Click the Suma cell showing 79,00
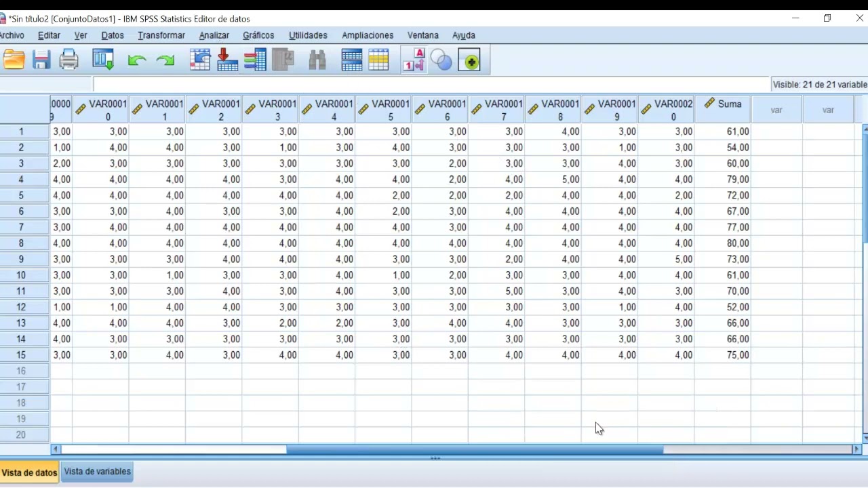This screenshot has width=868, height=488. tap(722, 180)
